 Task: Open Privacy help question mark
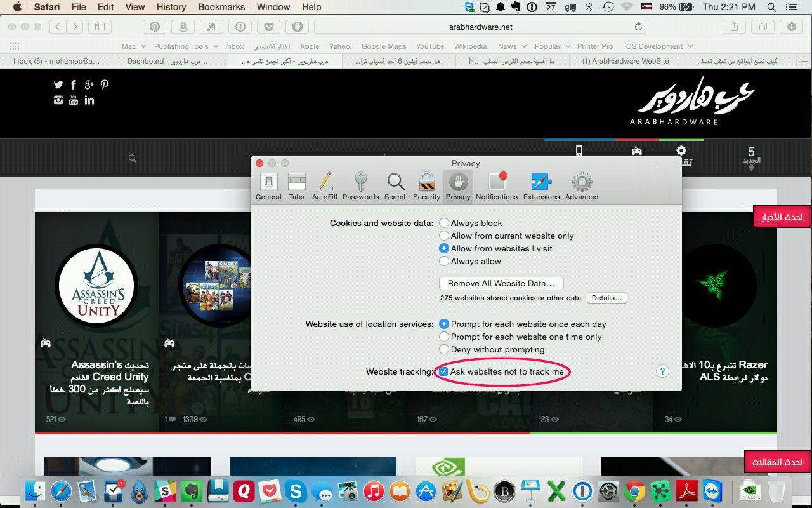point(662,371)
